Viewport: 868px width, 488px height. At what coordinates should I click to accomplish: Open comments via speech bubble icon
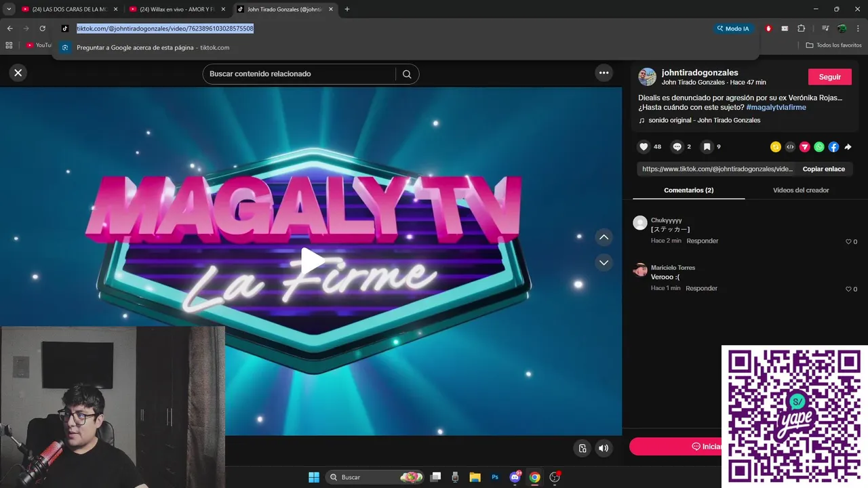pyautogui.click(x=677, y=146)
